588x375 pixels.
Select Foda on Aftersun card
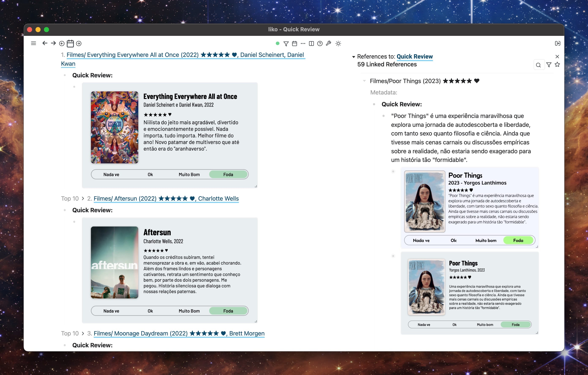click(x=228, y=311)
